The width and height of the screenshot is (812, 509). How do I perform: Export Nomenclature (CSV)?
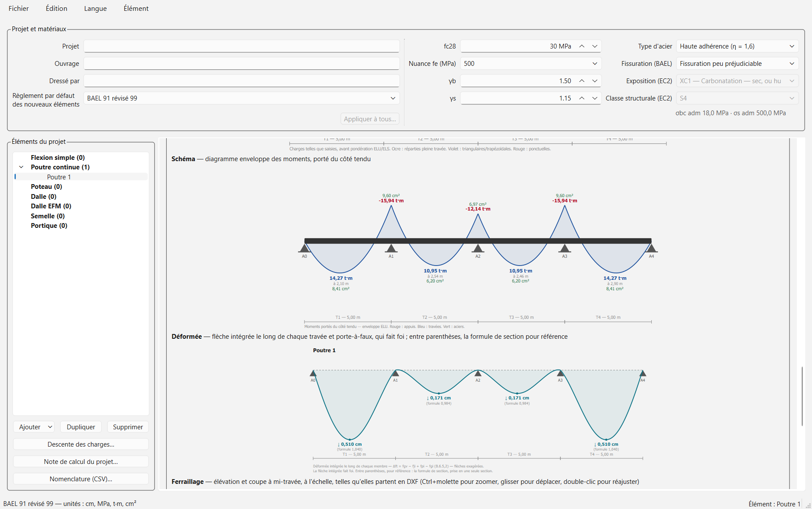click(x=81, y=479)
